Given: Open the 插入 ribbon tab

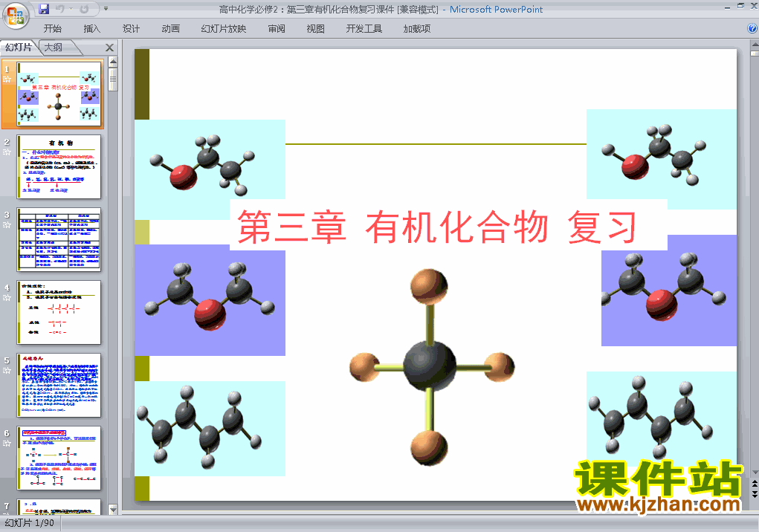Looking at the screenshot, I should 92,28.
